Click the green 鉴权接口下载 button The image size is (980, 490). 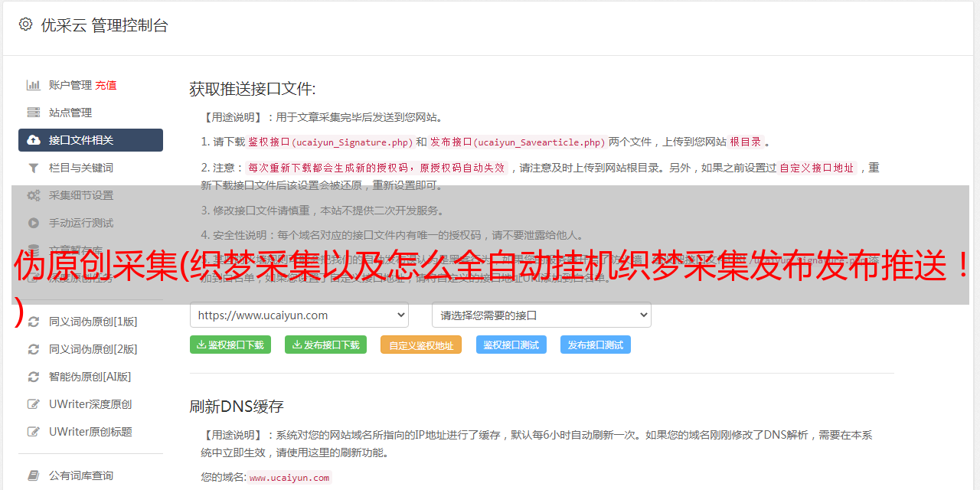(230, 345)
